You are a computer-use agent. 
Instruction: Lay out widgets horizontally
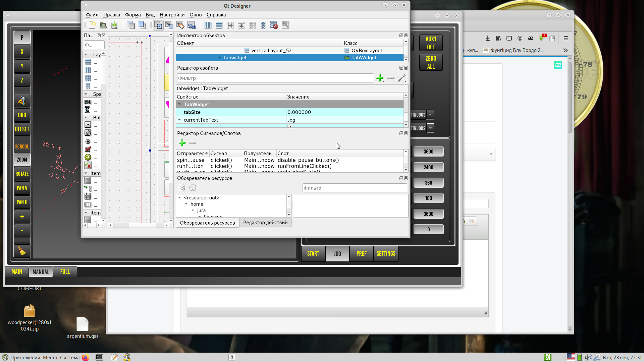pos(208,25)
